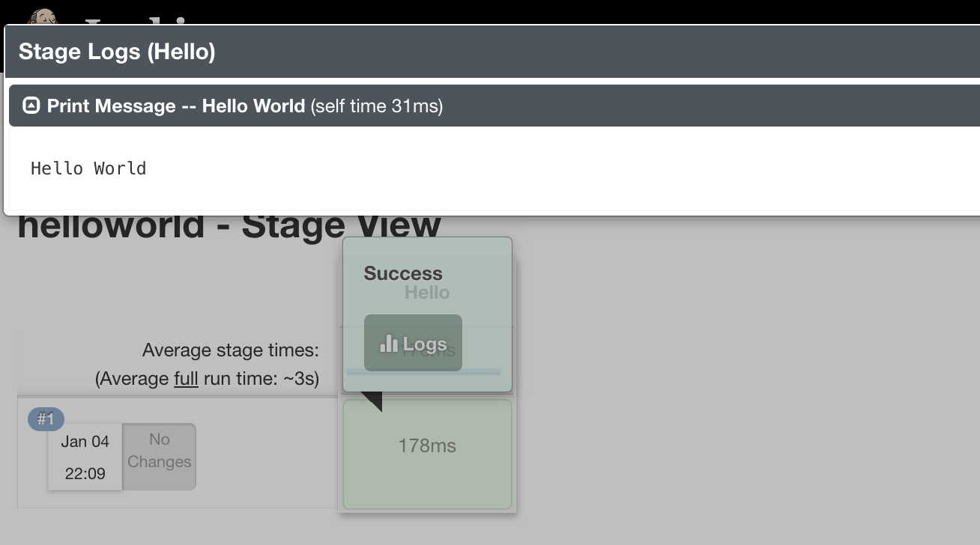
Task: Click the Jan 04 22:09 build date
Action: coord(85,457)
